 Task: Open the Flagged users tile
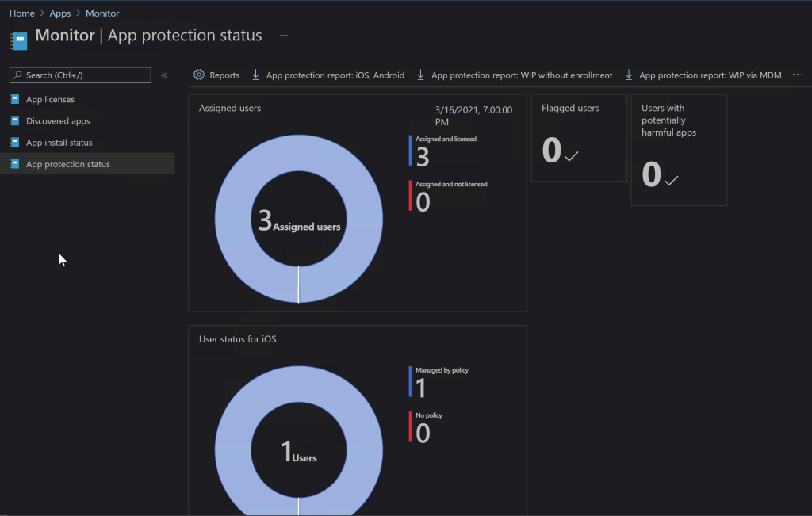pyautogui.click(x=578, y=138)
